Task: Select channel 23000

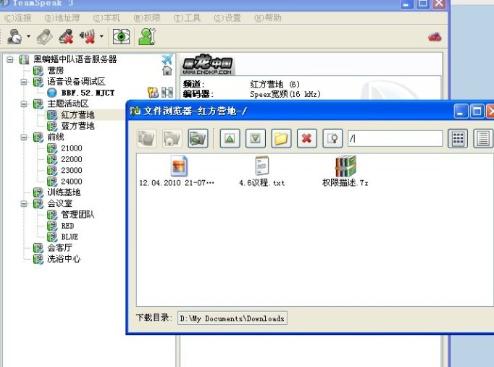Action: (x=72, y=170)
